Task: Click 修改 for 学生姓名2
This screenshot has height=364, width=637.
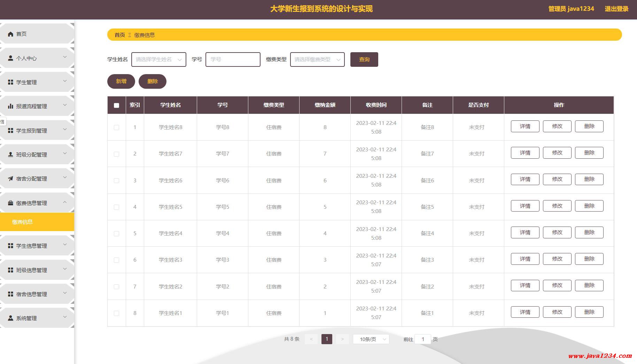Action: coord(557,285)
